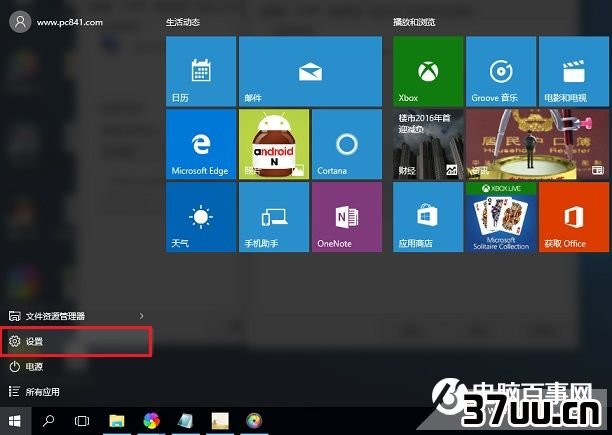Click the color wheel taskbar app icon
This screenshot has height=435, width=612.
pos(254,421)
